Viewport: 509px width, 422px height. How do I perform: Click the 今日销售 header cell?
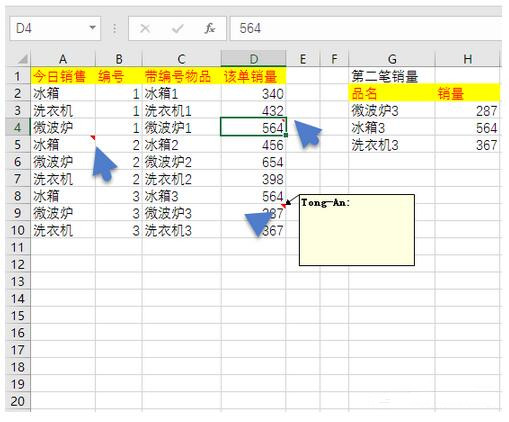[x=63, y=76]
